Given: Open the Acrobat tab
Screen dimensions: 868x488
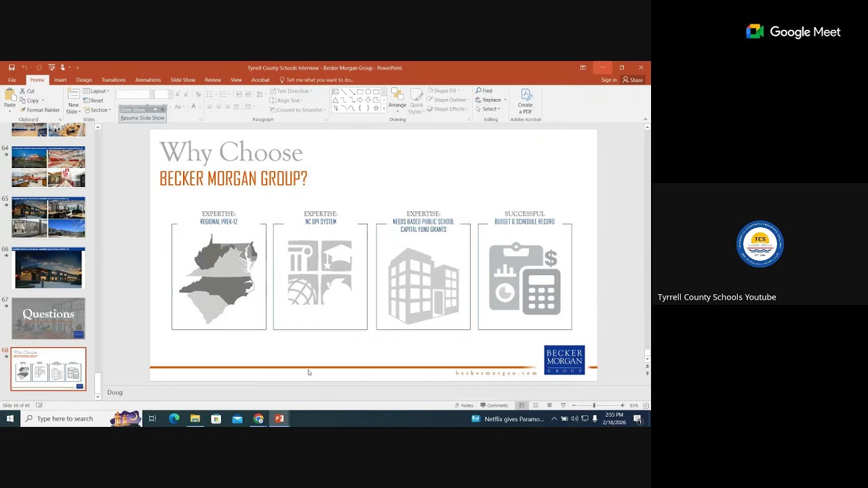Looking at the screenshot, I should coord(260,80).
